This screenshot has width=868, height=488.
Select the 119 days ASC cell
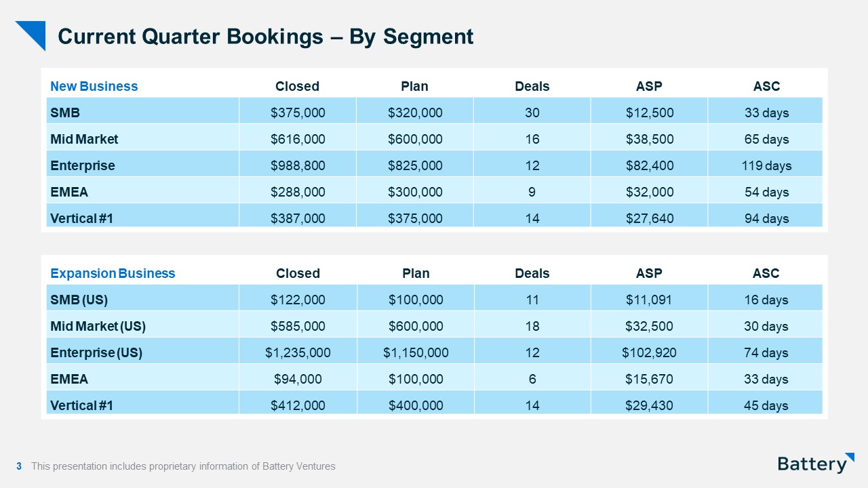(766, 165)
